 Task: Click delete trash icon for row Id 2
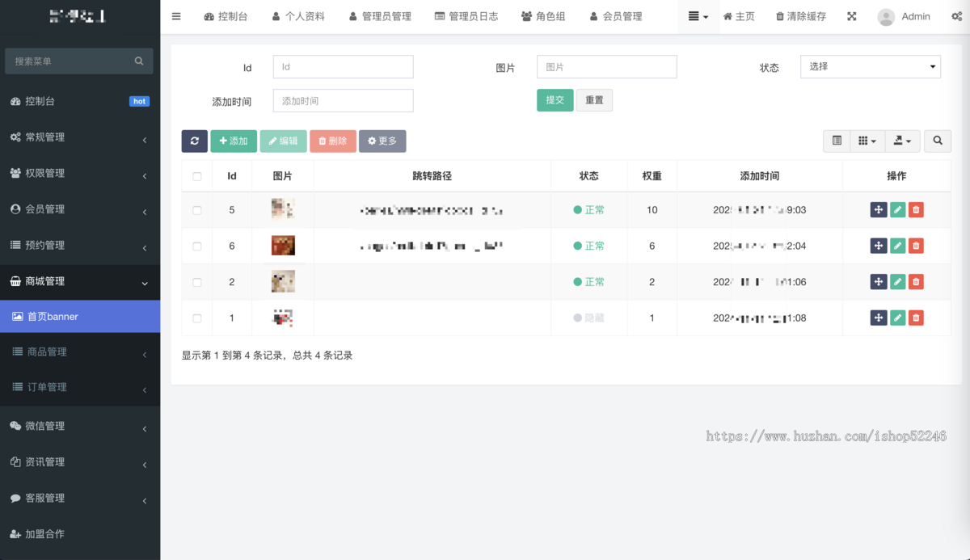[916, 282]
